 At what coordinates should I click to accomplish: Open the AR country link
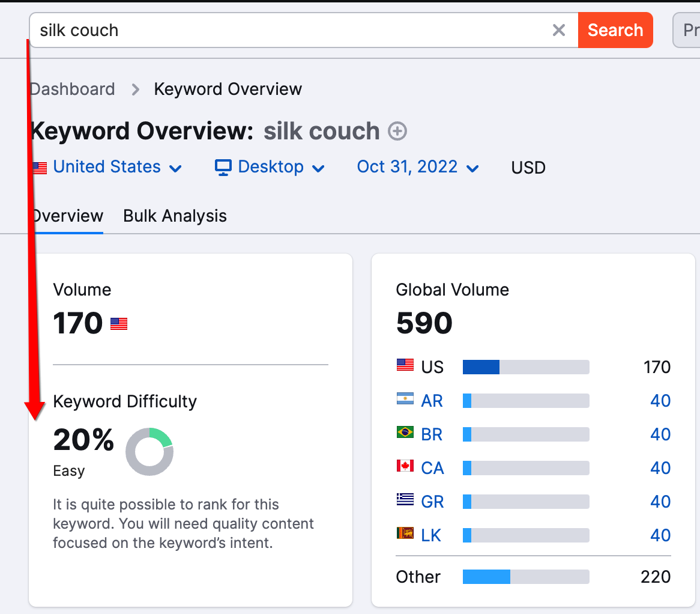(432, 401)
